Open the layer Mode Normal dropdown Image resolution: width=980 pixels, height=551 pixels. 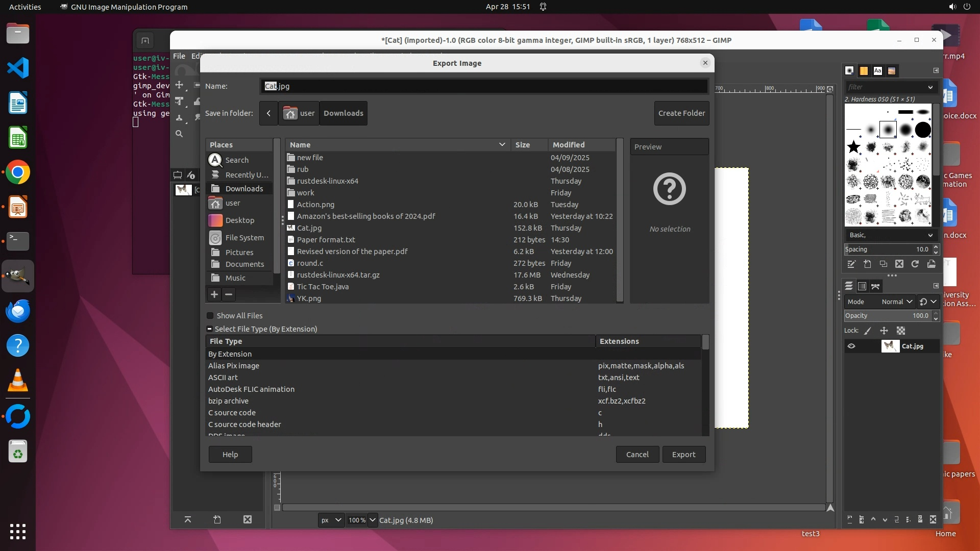click(x=896, y=302)
